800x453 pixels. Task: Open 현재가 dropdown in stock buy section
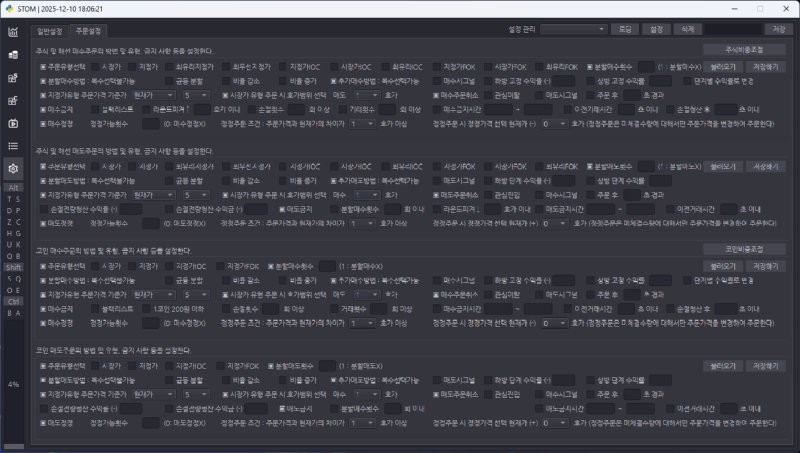(x=153, y=95)
